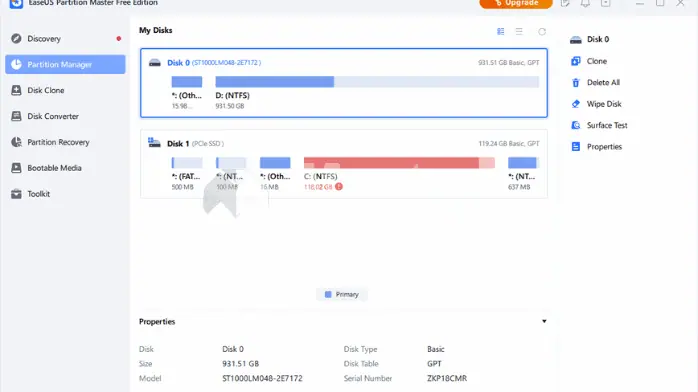
Task: Click the 931.51 GB size value
Action: pyautogui.click(x=240, y=364)
